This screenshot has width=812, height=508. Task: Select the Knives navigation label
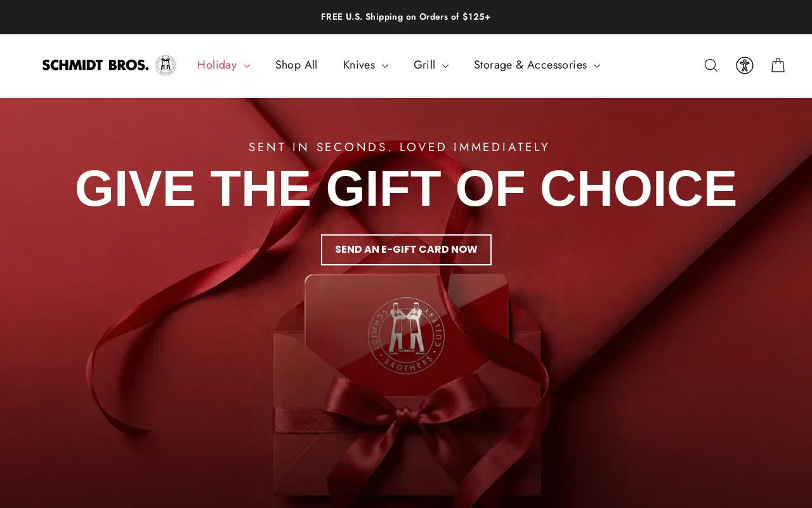point(359,65)
